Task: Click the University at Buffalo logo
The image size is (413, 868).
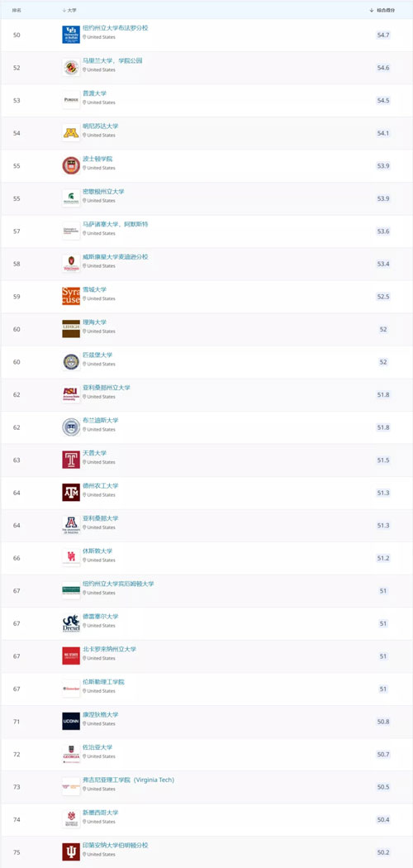Action: (71, 35)
